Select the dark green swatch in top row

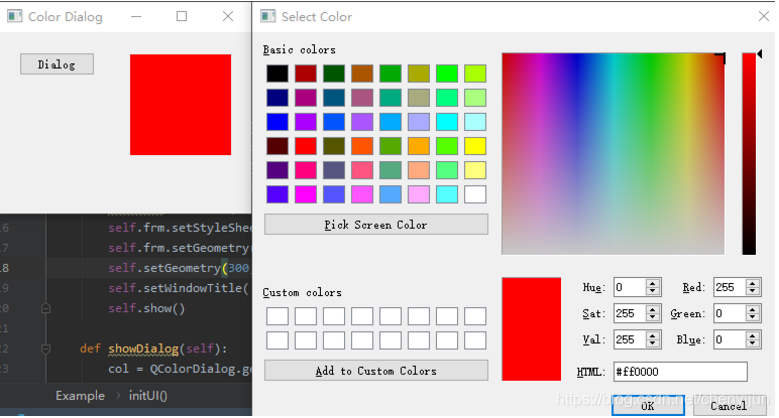tap(334, 74)
